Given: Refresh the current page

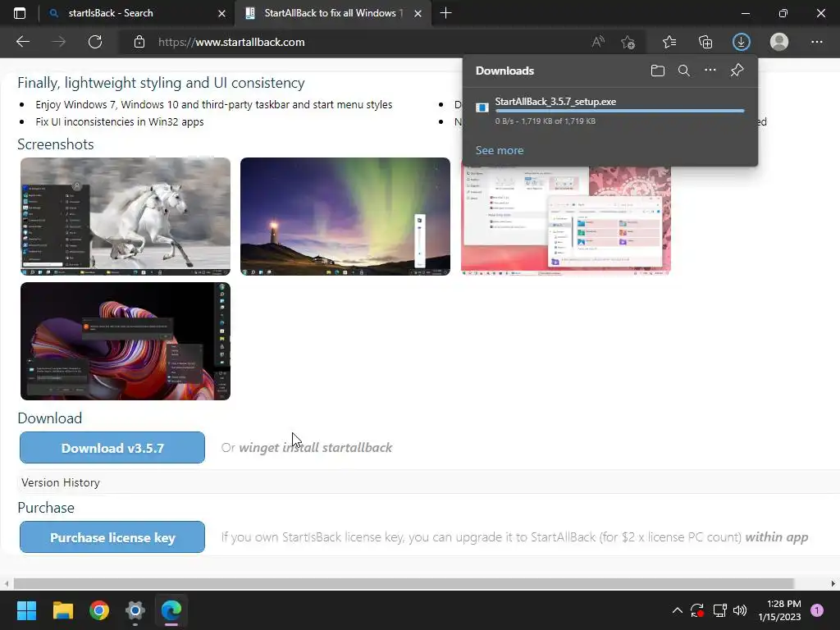Looking at the screenshot, I should [x=95, y=42].
